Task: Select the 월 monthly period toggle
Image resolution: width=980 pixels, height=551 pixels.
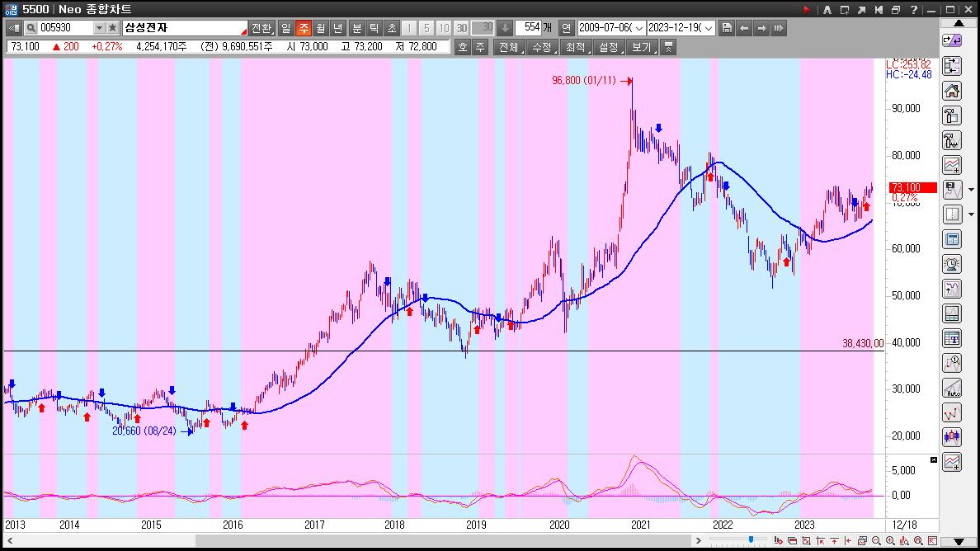Action: pyautogui.click(x=321, y=28)
